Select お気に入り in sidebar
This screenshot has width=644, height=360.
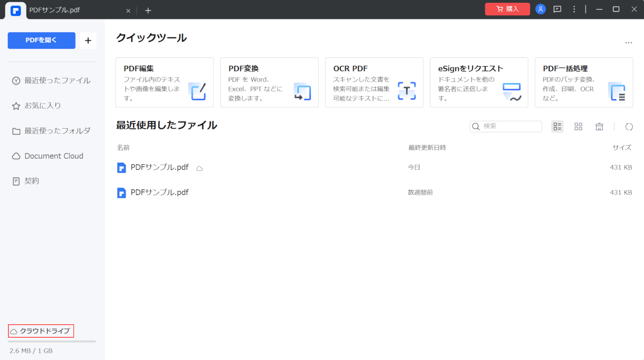tap(36, 106)
